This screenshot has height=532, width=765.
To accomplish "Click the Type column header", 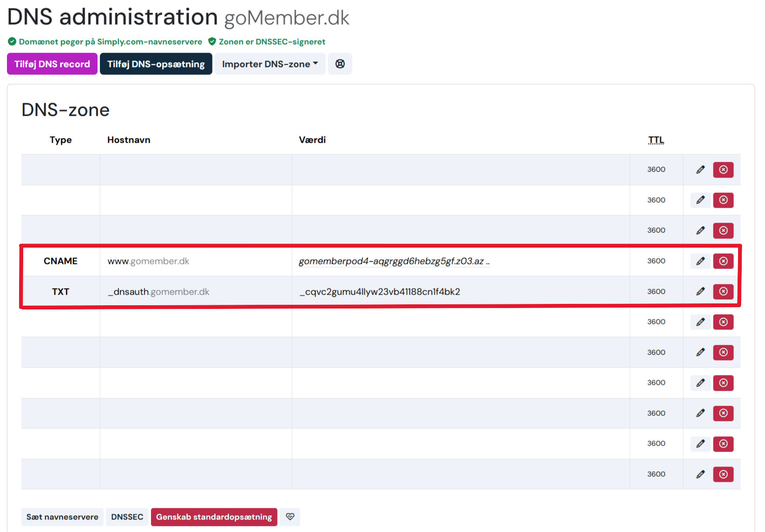I will tap(60, 140).
